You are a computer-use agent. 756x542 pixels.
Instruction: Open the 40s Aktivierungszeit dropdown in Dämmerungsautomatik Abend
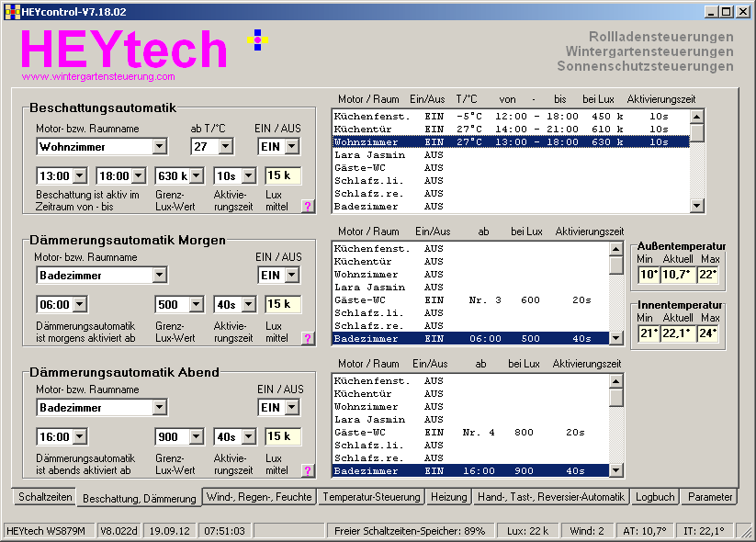point(249,437)
